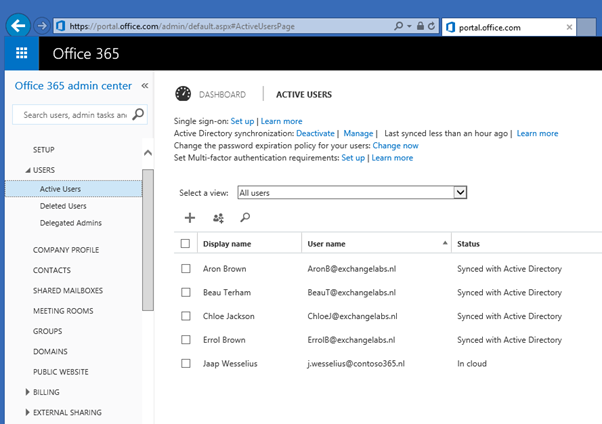This screenshot has height=424, width=602.
Task: Switch to the portal.office.com browser tab
Action: click(x=507, y=27)
